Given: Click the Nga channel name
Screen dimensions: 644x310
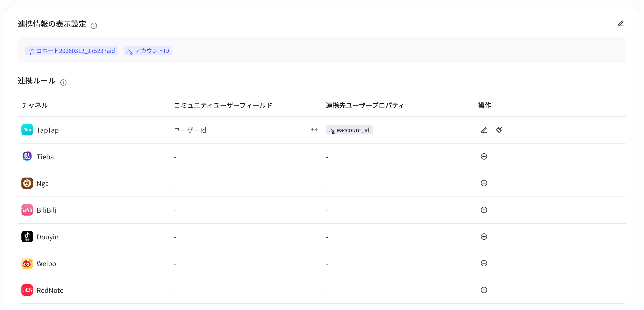Looking at the screenshot, I should pos(43,184).
